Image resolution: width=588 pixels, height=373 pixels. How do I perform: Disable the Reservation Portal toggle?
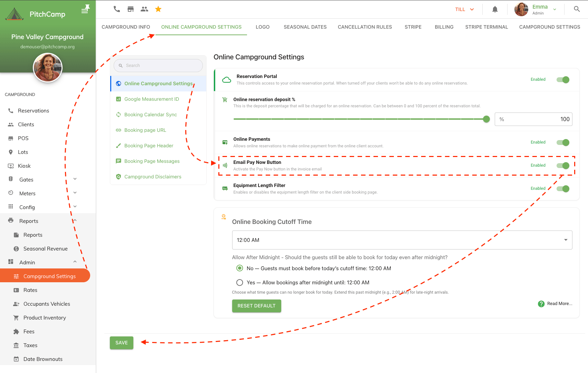click(x=563, y=80)
